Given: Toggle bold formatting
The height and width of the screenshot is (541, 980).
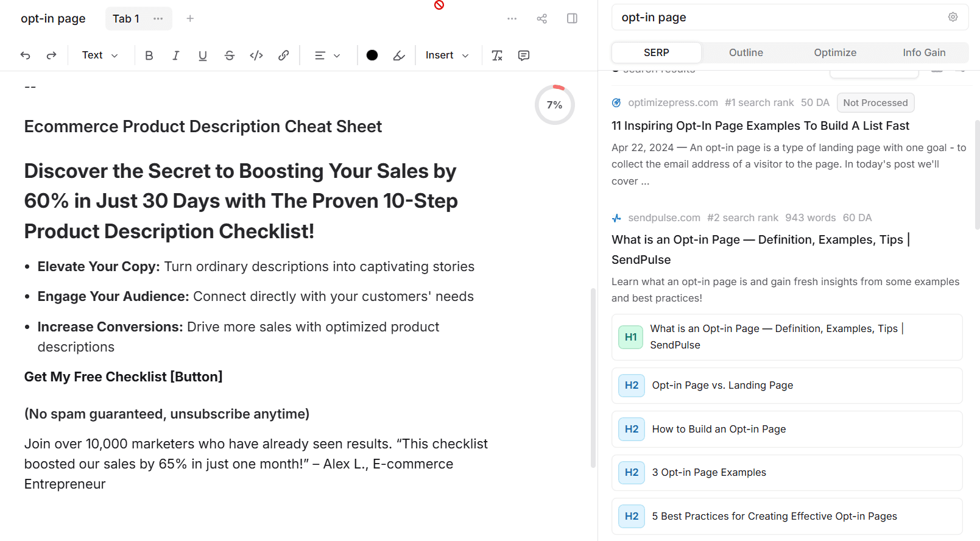Looking at the screenshot, I should coord(149,55).
